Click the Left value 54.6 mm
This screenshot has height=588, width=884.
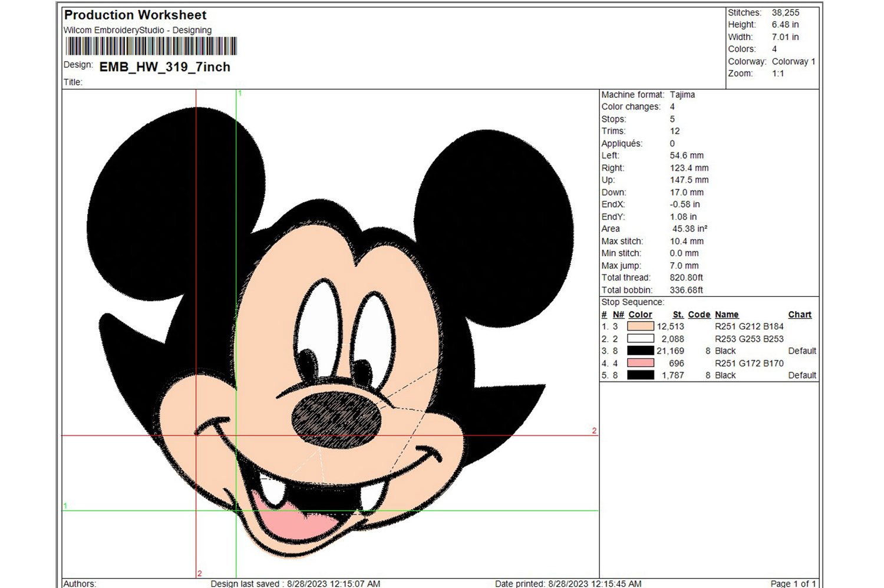[687, 156]
